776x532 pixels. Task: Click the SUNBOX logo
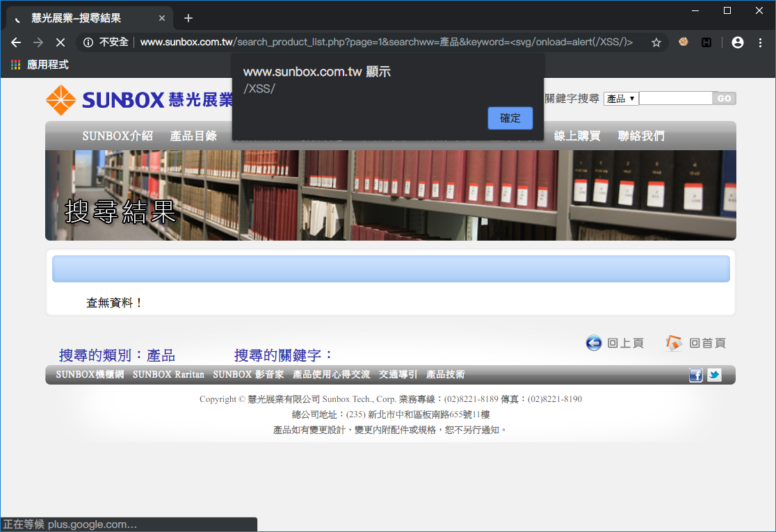[140, 100]
